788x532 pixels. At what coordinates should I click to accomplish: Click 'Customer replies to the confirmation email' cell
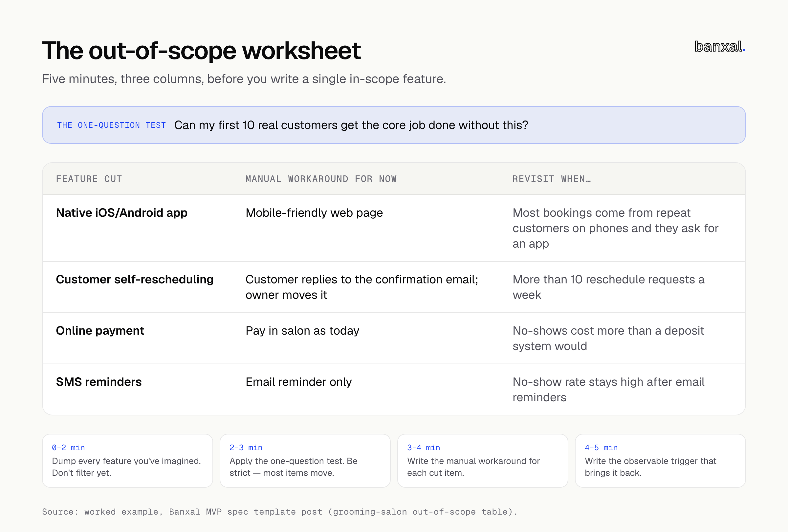coord(361,287)
